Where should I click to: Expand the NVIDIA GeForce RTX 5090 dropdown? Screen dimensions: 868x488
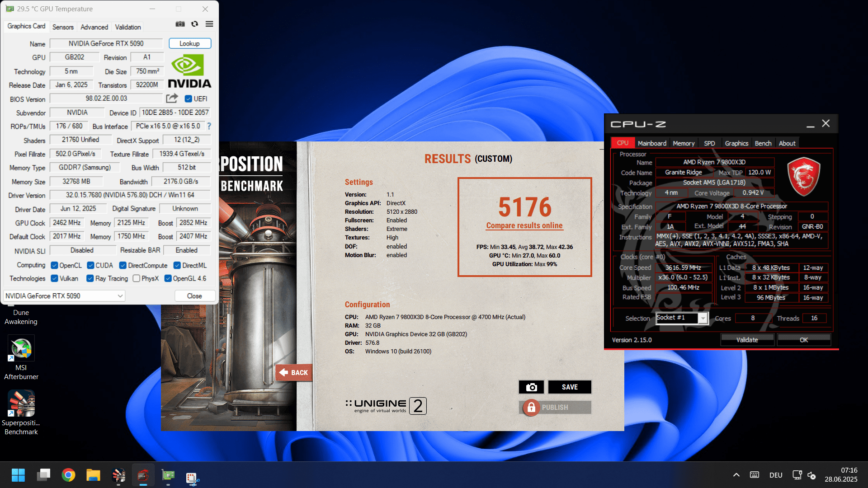(x=120, y=296)
